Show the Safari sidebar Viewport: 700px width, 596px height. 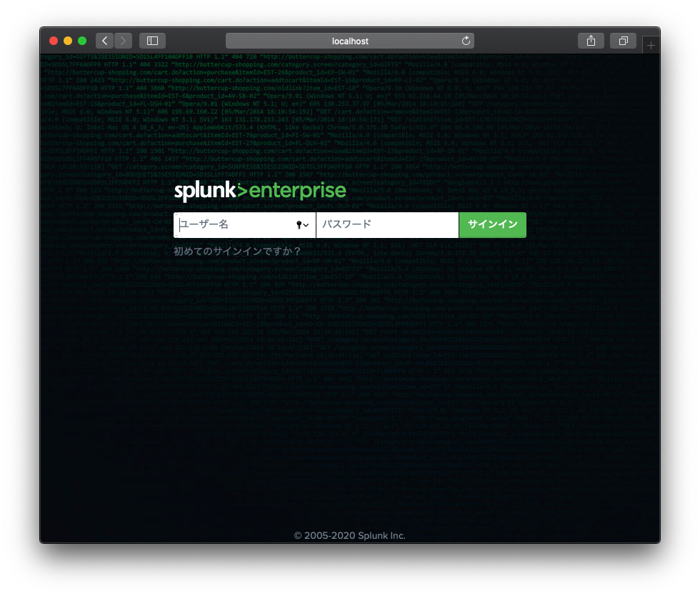pos(152,41)
